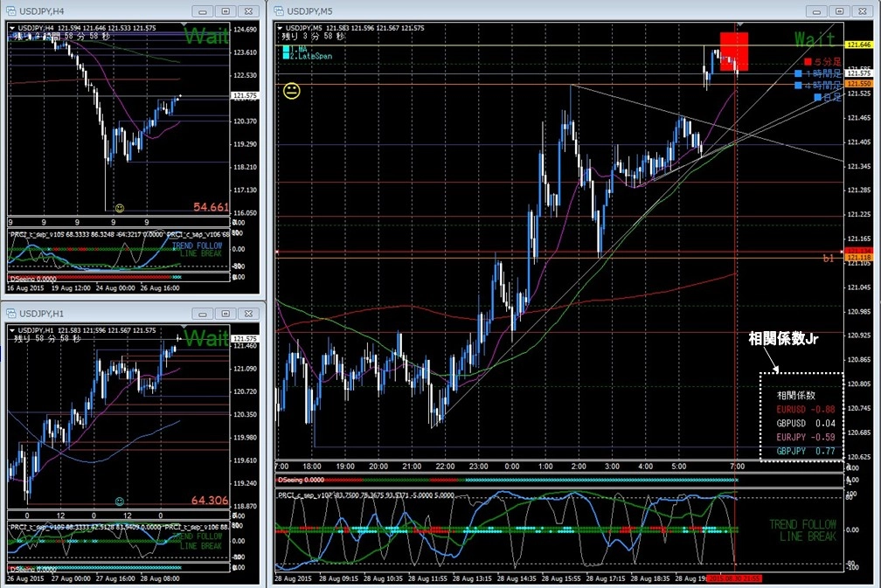Minimize the USDJPY,H1 chart window
Screen dimensions: 881x588
point(202,314)
